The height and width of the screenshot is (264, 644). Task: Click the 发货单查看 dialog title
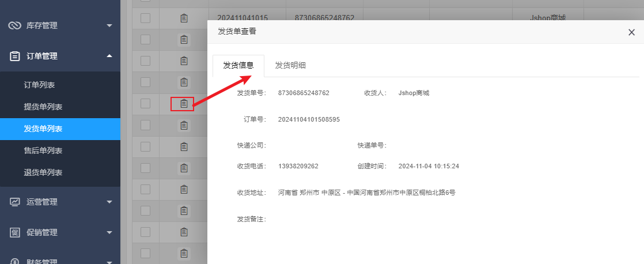pos(237,31)
